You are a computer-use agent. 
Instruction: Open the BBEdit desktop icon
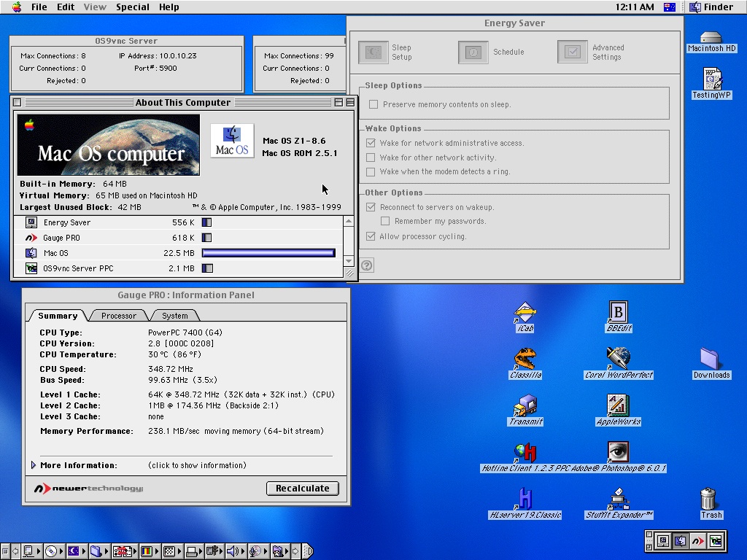coord(618,312)
